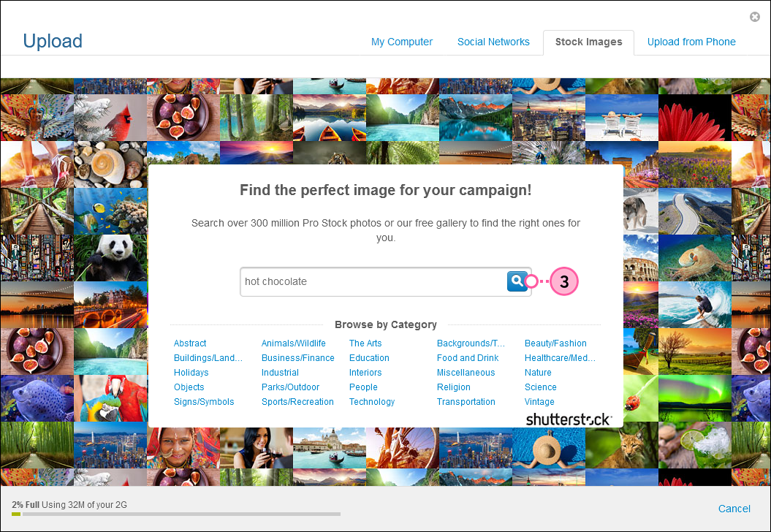Click Cancel to stop the upload
This screenshot has width=771, height=532.
[x=734, y=509]
